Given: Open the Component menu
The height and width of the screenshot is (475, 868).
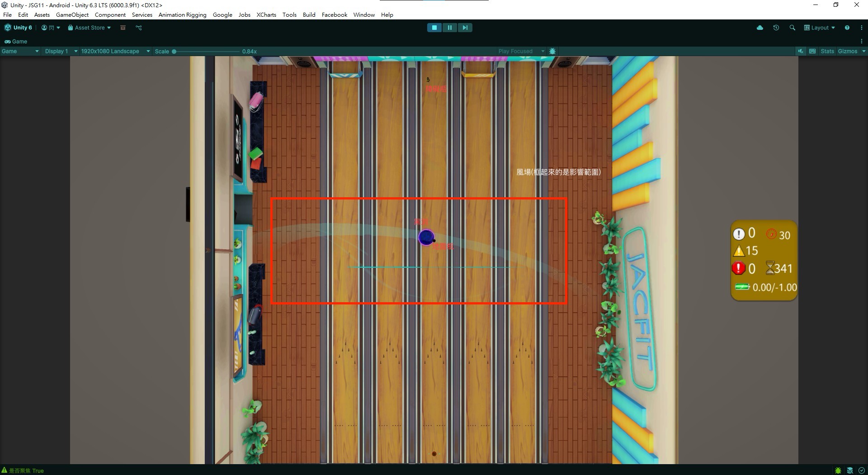Looking at the screenshot, I should click(110, 14).
